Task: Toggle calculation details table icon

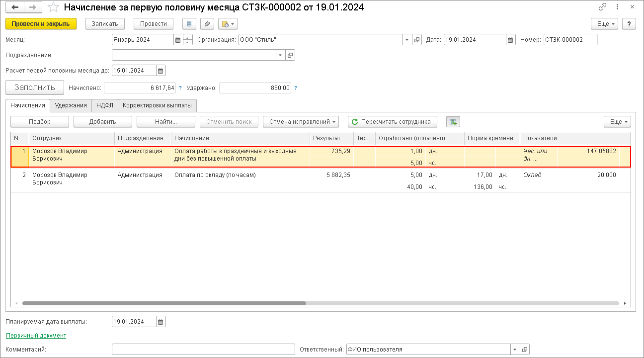Action: pos(453,122)
